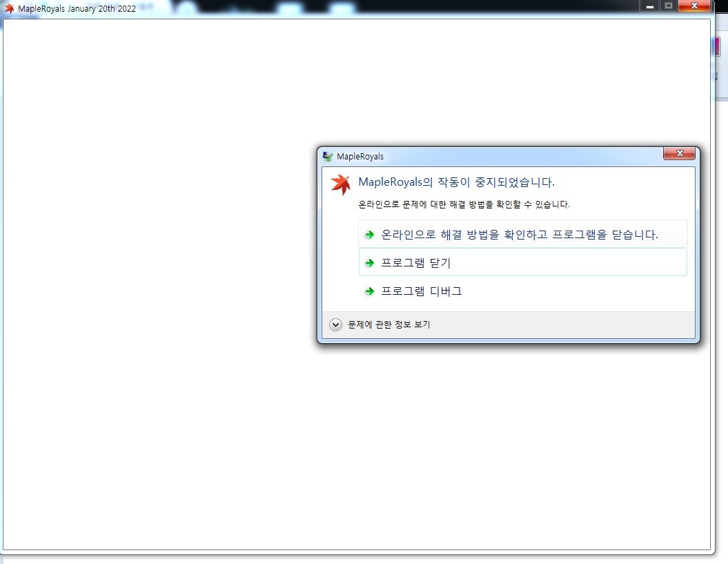Click the MapleRoyals January 20th 2022 title text
728x564 pixels.
pos(77,9)
